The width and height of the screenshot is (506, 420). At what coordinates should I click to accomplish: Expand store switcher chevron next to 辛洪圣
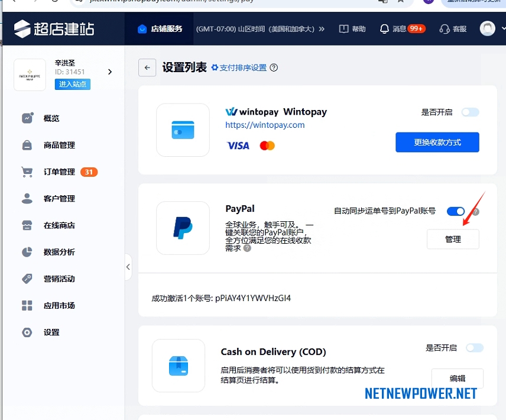(x=110, y=72)
